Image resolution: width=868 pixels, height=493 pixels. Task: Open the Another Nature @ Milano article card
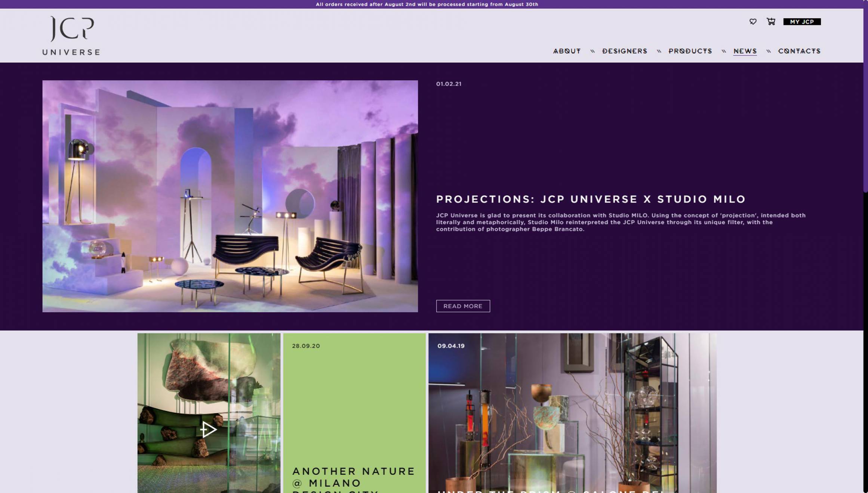pos(354,413)
